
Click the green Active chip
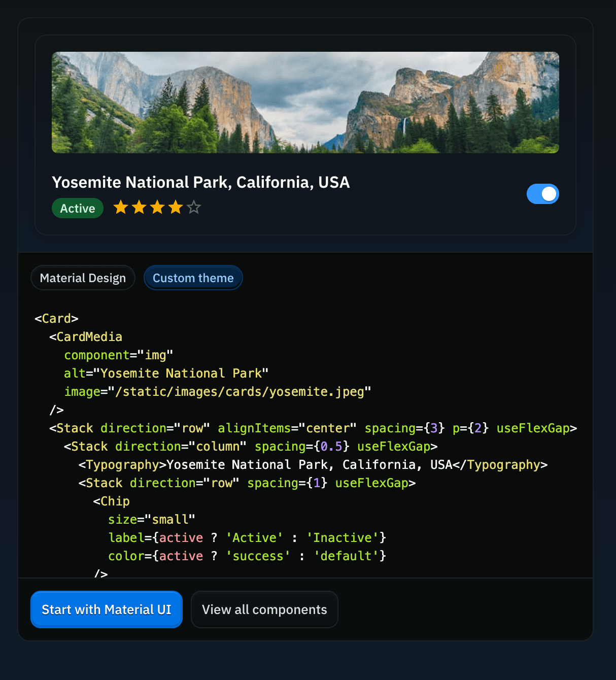[78, 208]
